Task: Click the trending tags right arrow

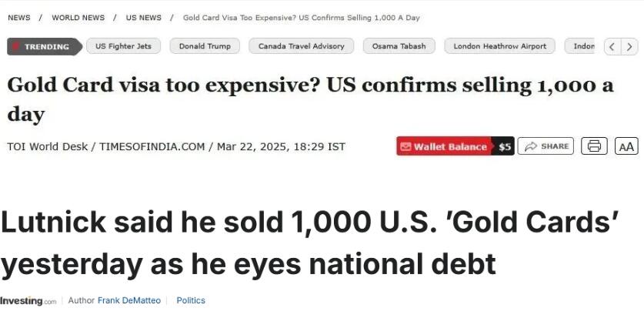Action: (x=629, y=46)
